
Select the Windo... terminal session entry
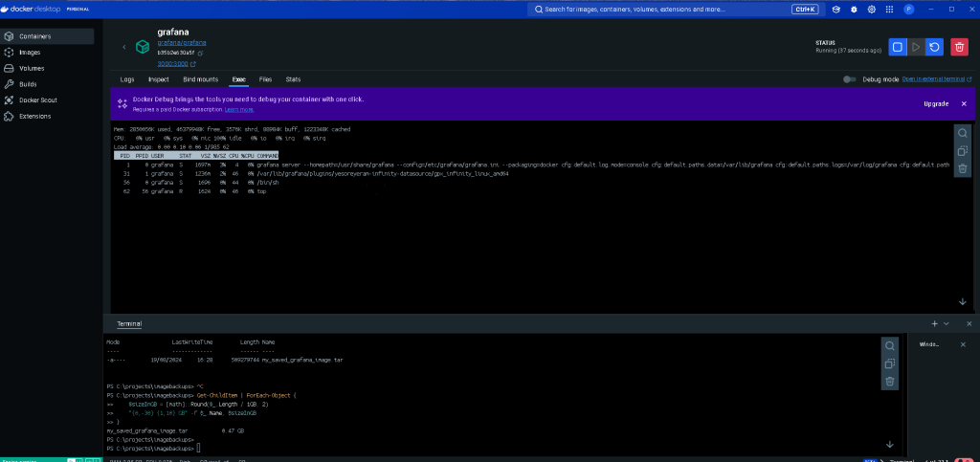(931, 344)
